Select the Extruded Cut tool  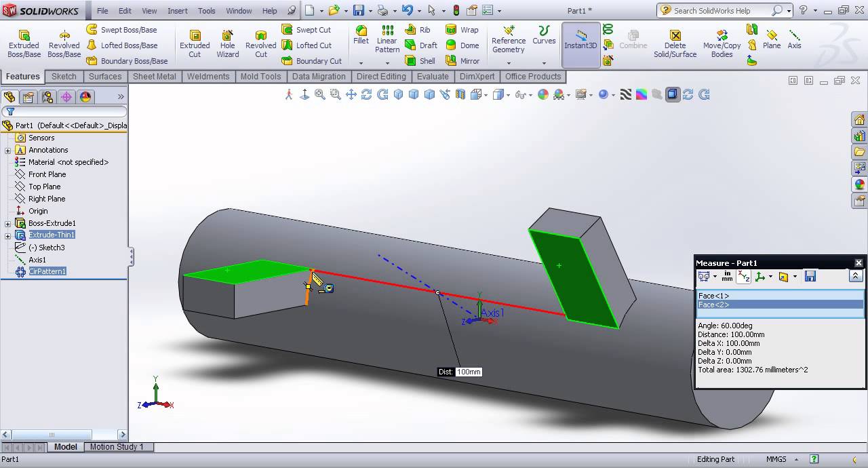(x=195, y=43)
